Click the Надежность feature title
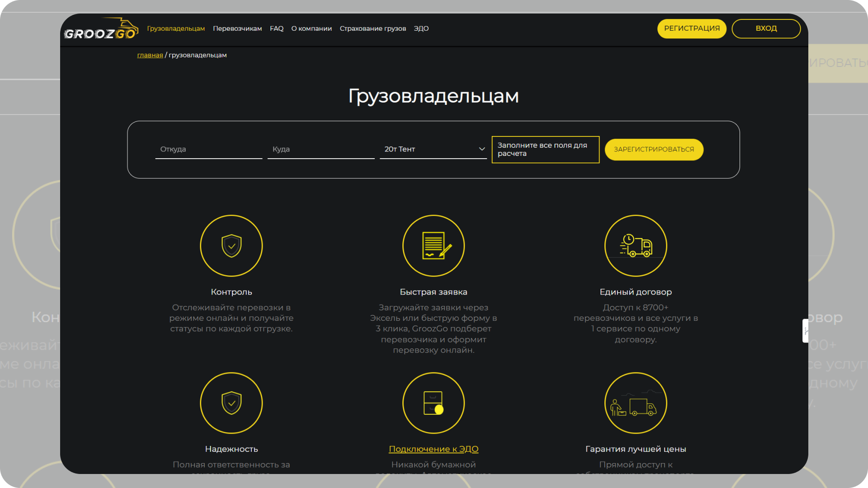 [231, 449]
